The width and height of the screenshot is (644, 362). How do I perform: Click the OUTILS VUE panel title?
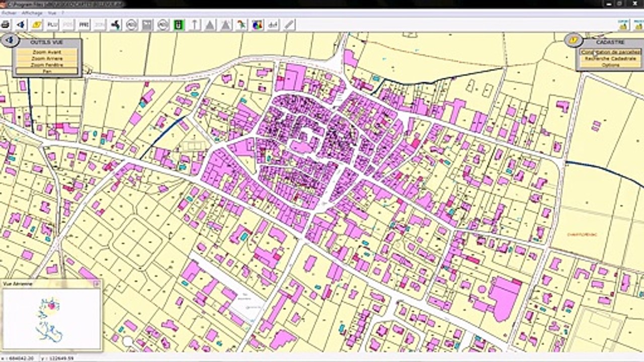47,43
